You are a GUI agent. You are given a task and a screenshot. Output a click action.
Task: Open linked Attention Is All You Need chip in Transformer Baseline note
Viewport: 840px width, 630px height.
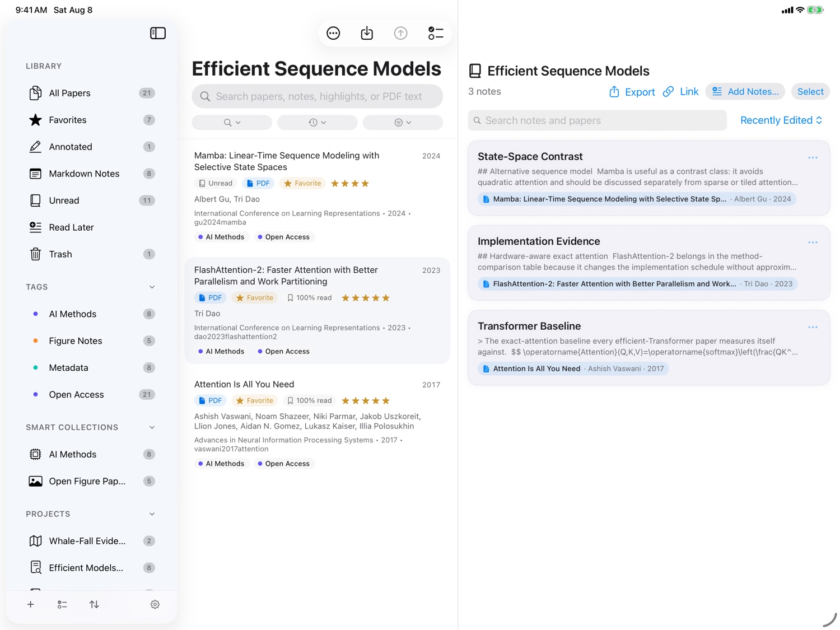[573, 368]
